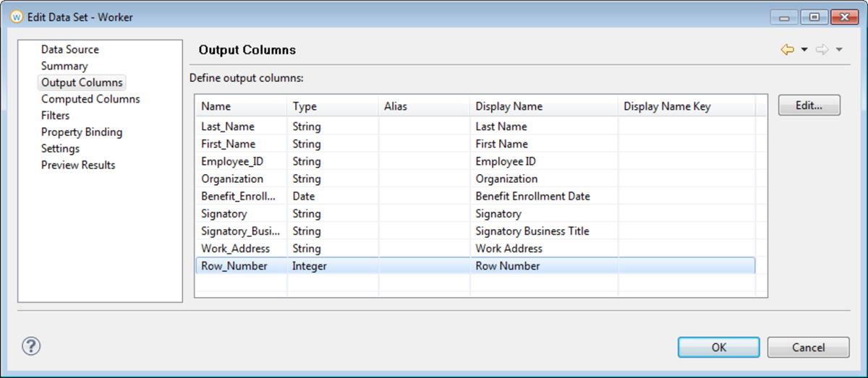This screenshot has height=378, width=868.
Task: Click the Name column header
Action: pyautogui.click(x=241, y=106)
